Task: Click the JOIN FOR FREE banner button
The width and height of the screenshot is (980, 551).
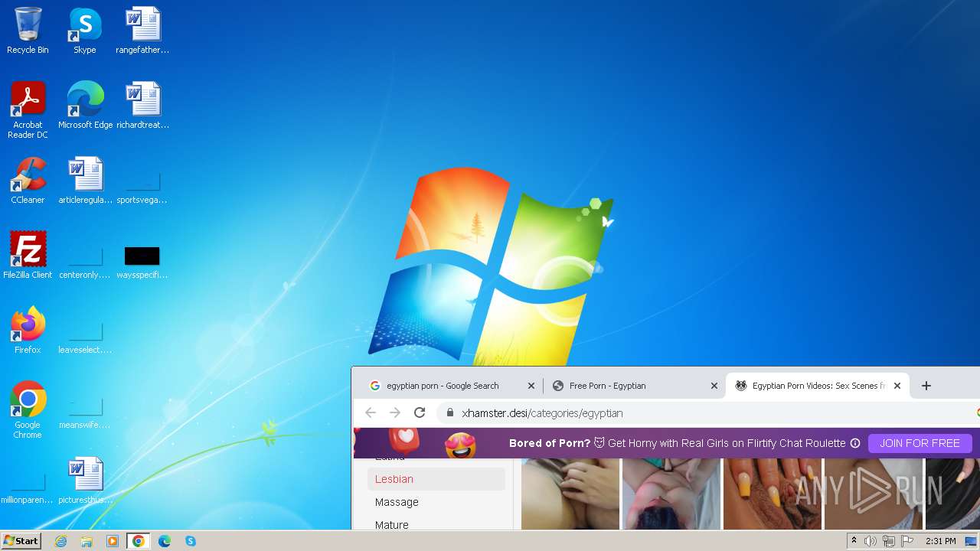Action: pos(920,443)
